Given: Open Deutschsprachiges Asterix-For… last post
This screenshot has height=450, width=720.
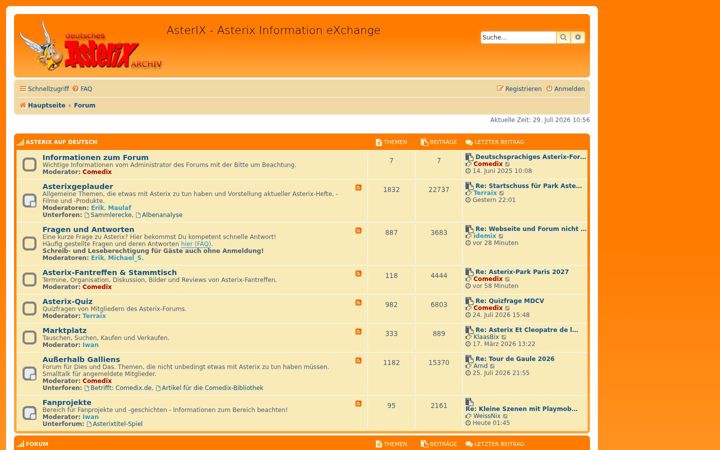Looking at the screenshot, I should pyautogui.click(x=530, y=157).
